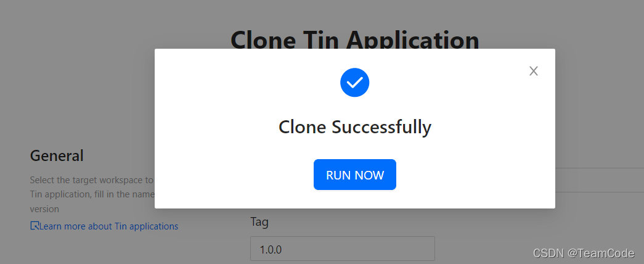Click the blue checkmark success icon
This screenshot has height=264, width=644.
pos(355,83)
